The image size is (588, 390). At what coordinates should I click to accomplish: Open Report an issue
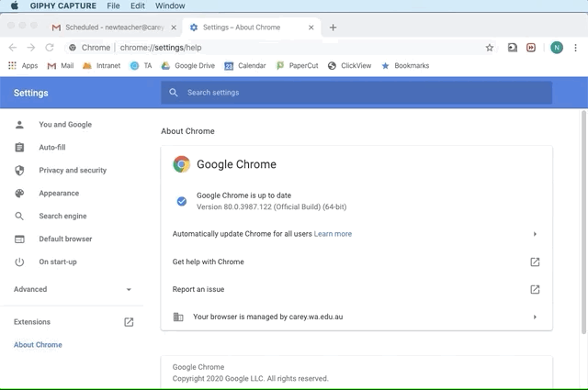tap(356, 289)
